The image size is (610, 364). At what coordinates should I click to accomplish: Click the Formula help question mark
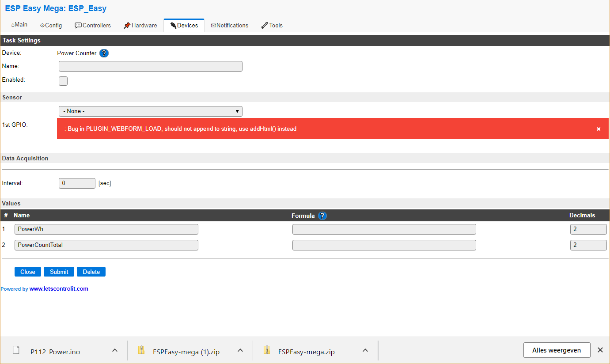pyautogui.click(x=322, y=216)
